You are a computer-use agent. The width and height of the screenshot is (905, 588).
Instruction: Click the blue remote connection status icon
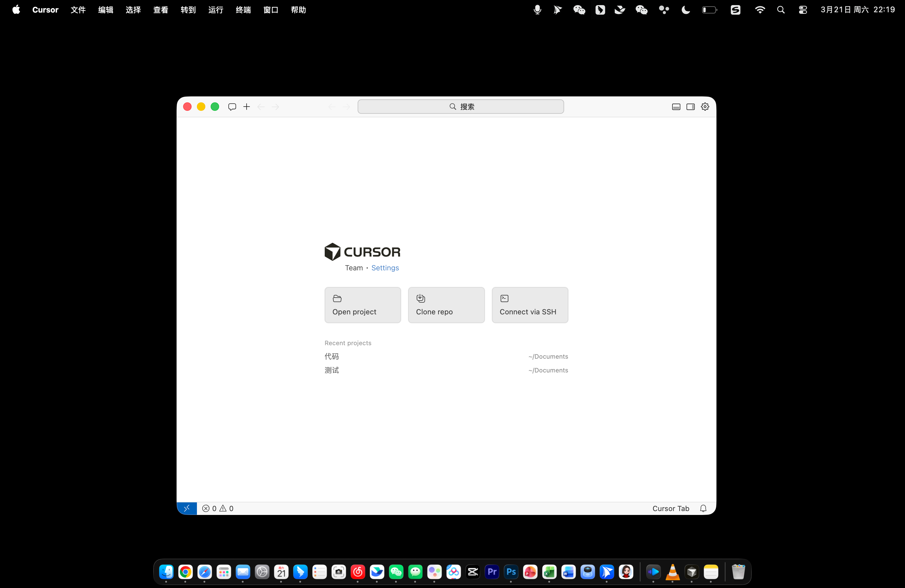click(x=187, y=508)
